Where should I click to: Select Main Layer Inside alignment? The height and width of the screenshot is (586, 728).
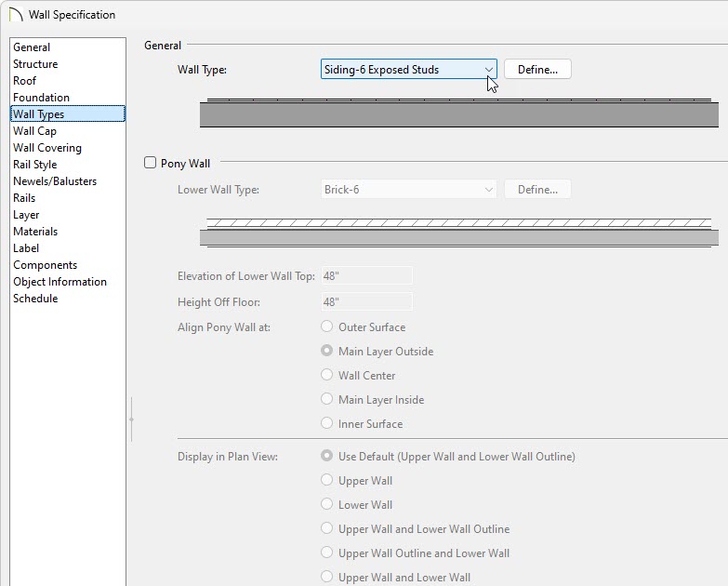pyautogui.click(x=327, y=399)
